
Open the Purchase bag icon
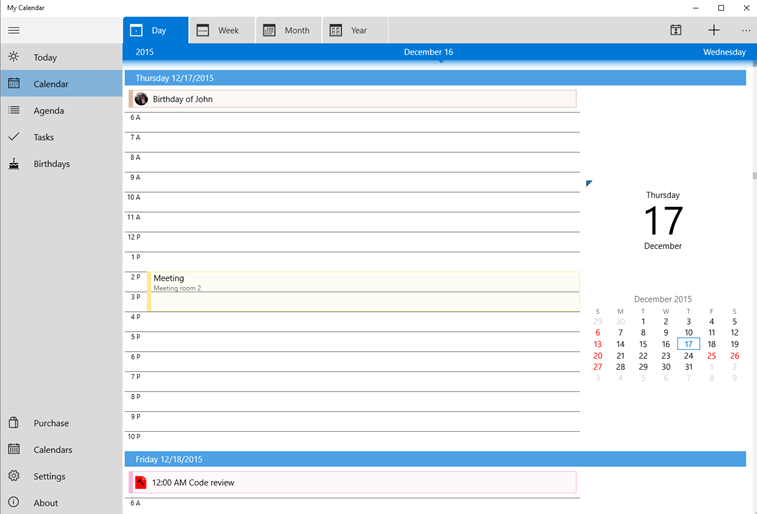[x=14, y=423]
